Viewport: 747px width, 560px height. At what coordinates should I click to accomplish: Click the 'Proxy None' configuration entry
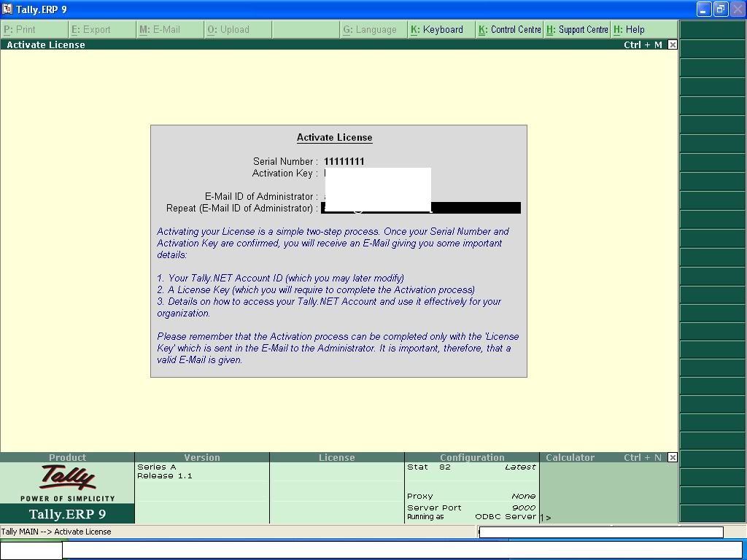click(471, 496)
